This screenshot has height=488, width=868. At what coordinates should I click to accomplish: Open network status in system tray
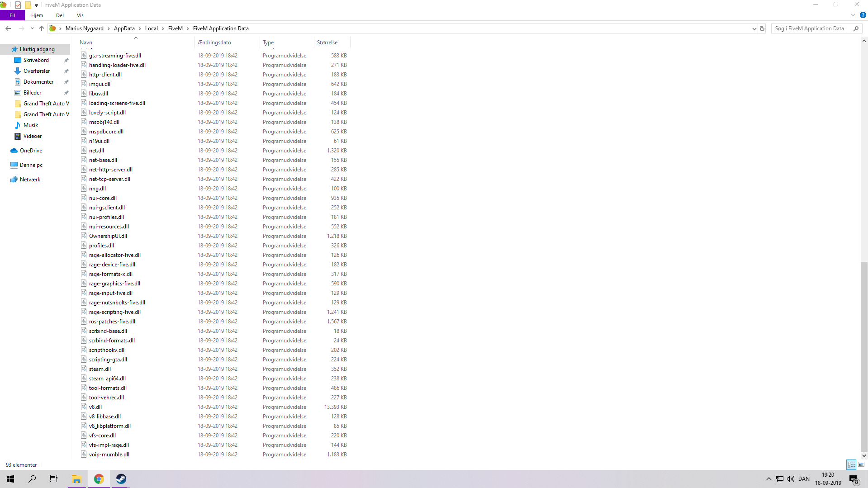[780, 479]
